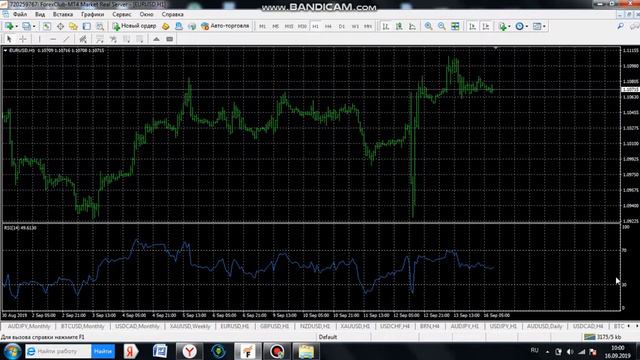The height and width of the screenshot is (360, 640).
Task: Switch to the GBPUSD,H1 chart tab
Action: [274, 327]
